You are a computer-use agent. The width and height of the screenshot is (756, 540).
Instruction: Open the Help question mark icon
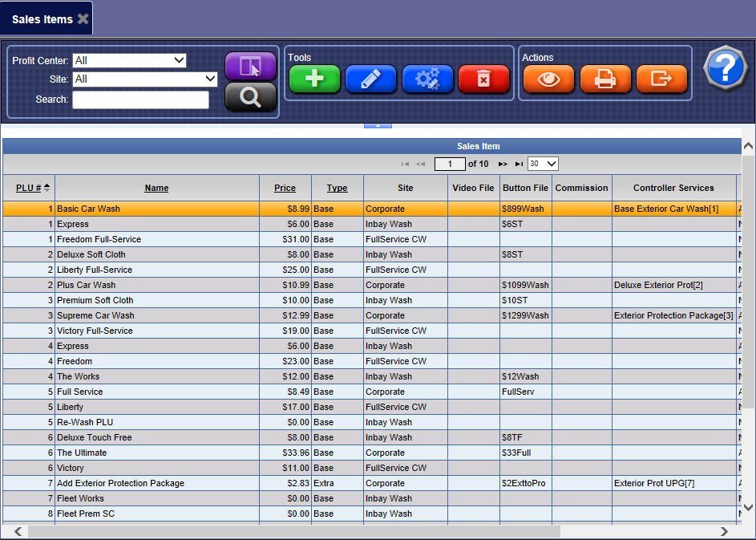coord(725,68)
